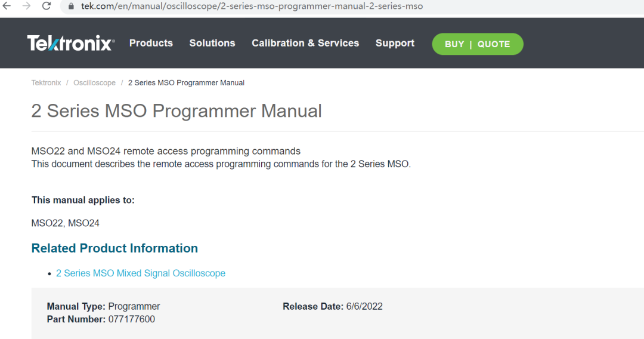
Task: Click the 'Related Product Information' heading
Action: 114,248
